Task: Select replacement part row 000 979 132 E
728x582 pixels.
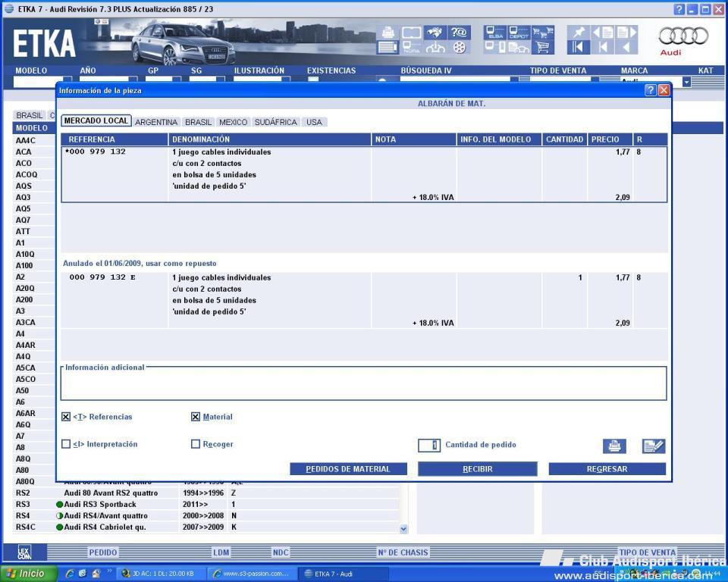Action: (364, 300)
